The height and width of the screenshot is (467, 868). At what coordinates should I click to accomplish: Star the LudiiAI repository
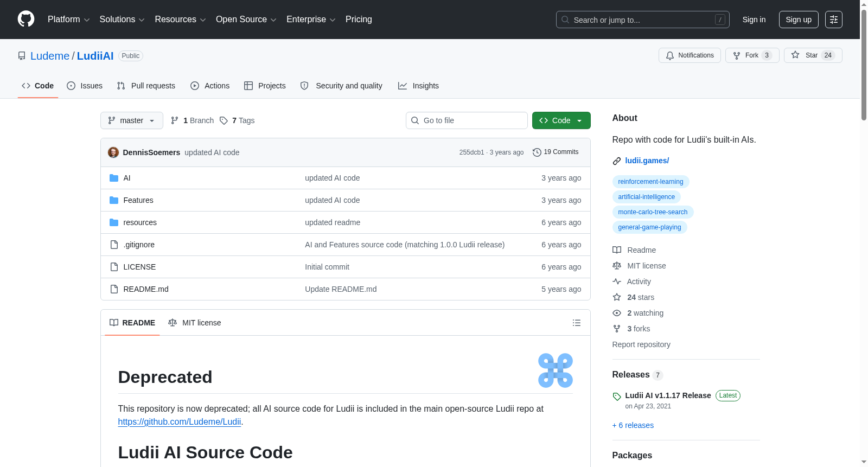(813, 55)
